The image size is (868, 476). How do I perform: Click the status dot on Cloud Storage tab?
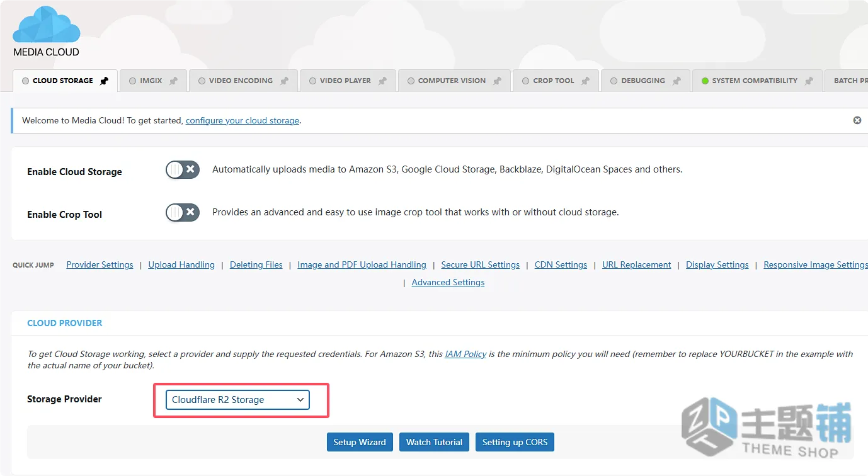click(26, 81)
